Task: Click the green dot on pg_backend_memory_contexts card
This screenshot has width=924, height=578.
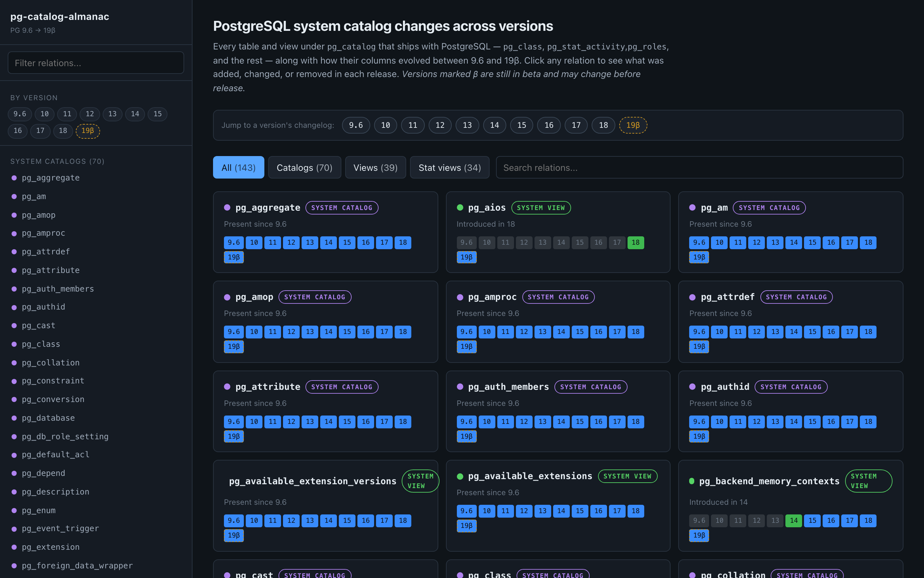Action: pyautogui.click(x=691, y=481)
